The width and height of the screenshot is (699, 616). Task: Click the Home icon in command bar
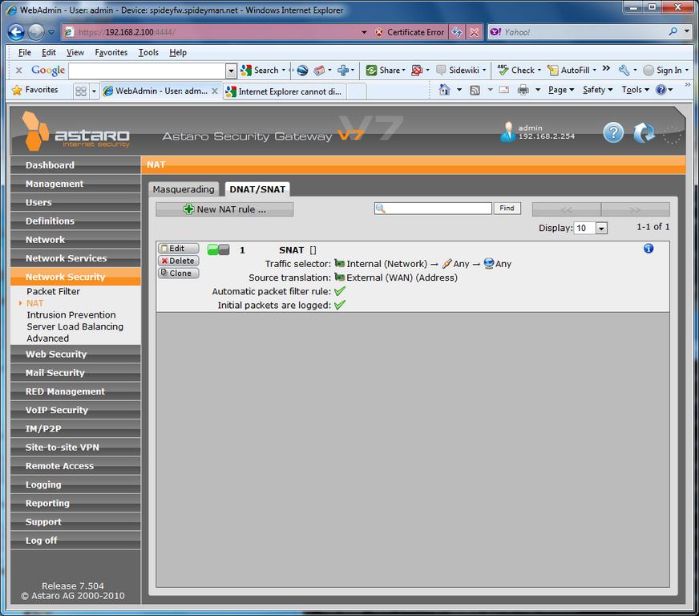click(444, 90)
